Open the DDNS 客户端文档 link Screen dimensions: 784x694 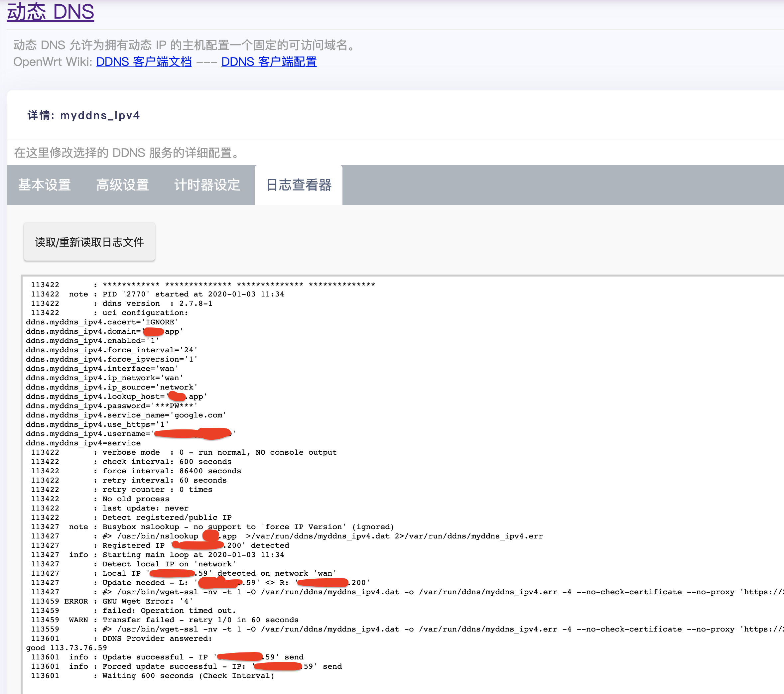pyautogui.click(x=144, y=62)
